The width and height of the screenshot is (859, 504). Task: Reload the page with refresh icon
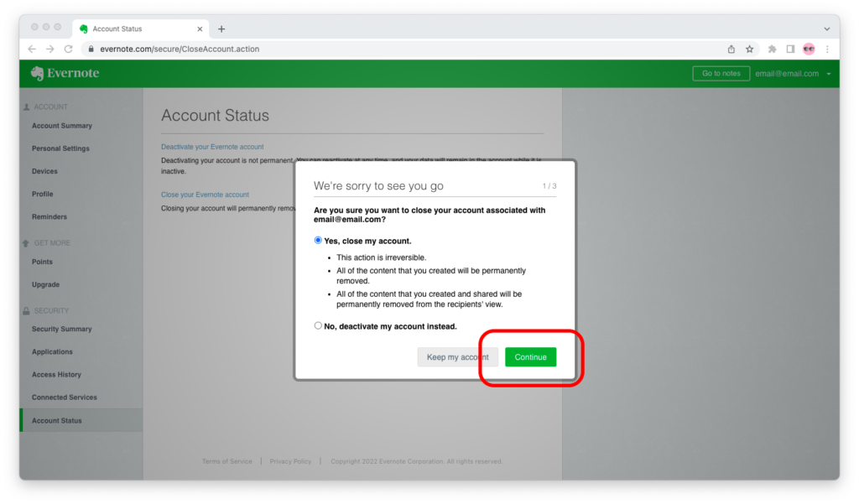pos(69,49)
